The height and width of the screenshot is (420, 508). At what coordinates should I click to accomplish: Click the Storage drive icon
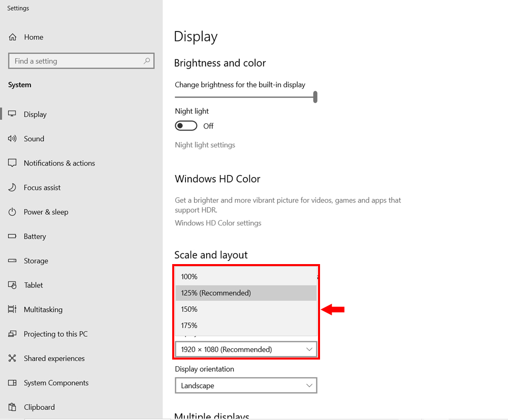tap(13, 261)
